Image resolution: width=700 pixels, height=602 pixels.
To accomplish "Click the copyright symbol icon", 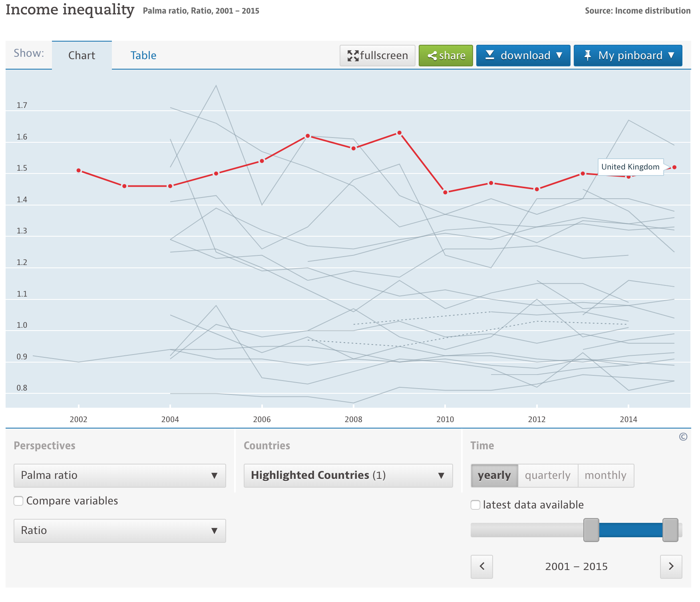I will click(683, 437).
